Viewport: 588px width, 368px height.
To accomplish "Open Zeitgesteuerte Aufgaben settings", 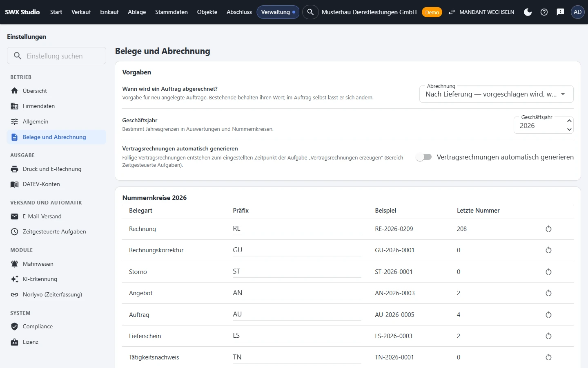I will pos(56,232).
